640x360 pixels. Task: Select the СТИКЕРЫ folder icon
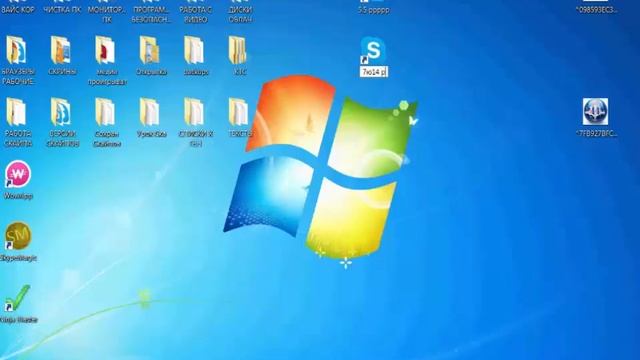[x=195, y=112]
